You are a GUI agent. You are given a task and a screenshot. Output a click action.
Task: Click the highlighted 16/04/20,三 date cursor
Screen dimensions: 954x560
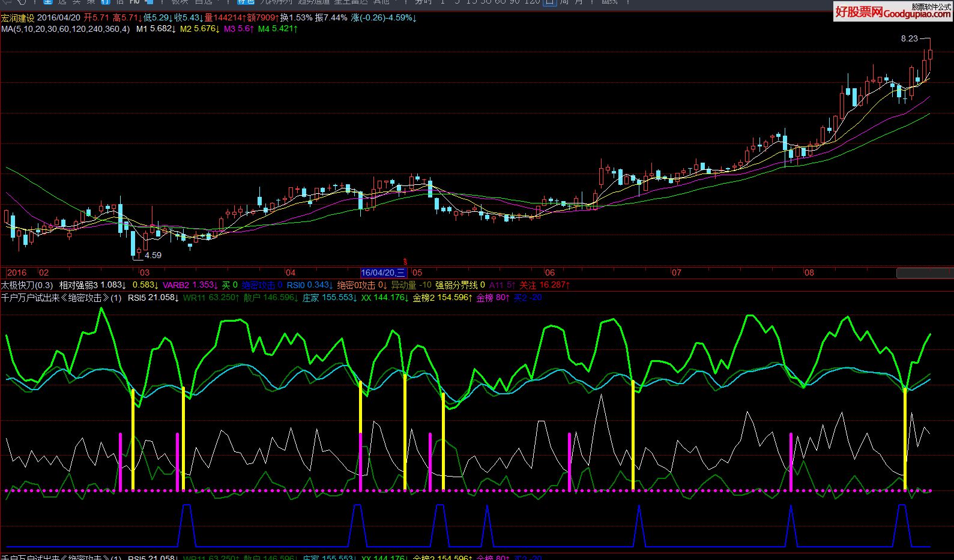pos(384,272)
